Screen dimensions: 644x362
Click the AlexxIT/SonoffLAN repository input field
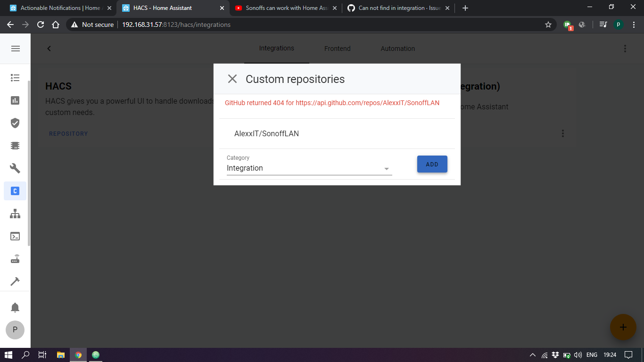click(306, 133)
